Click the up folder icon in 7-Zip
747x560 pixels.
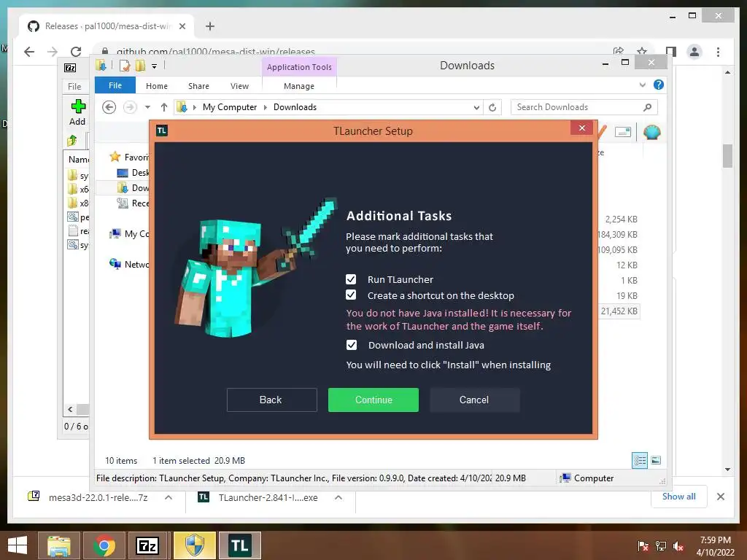[x=72, y=140]
